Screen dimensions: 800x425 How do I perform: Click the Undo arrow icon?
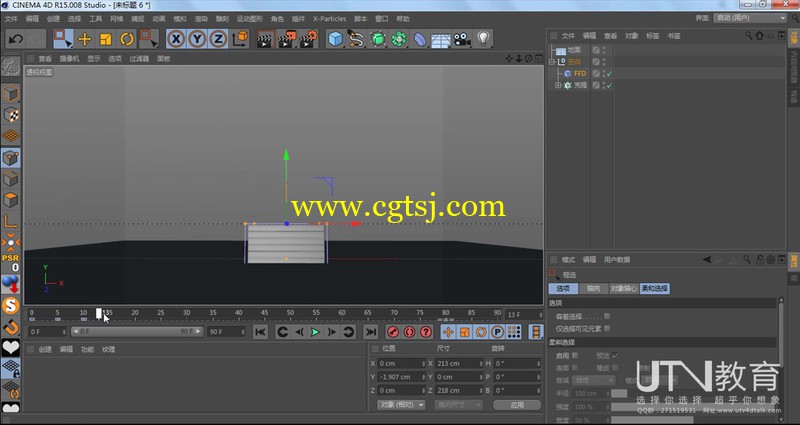[x=16, y=39]
